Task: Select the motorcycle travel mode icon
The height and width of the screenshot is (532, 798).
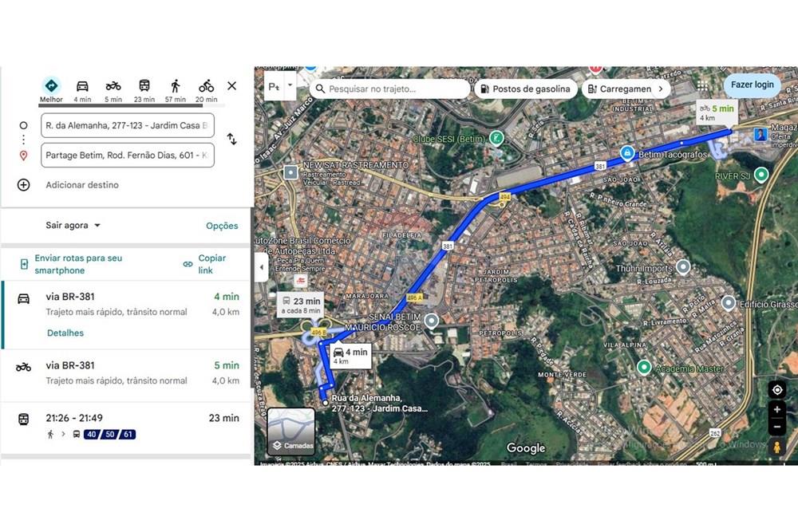Action: point(113,87)
